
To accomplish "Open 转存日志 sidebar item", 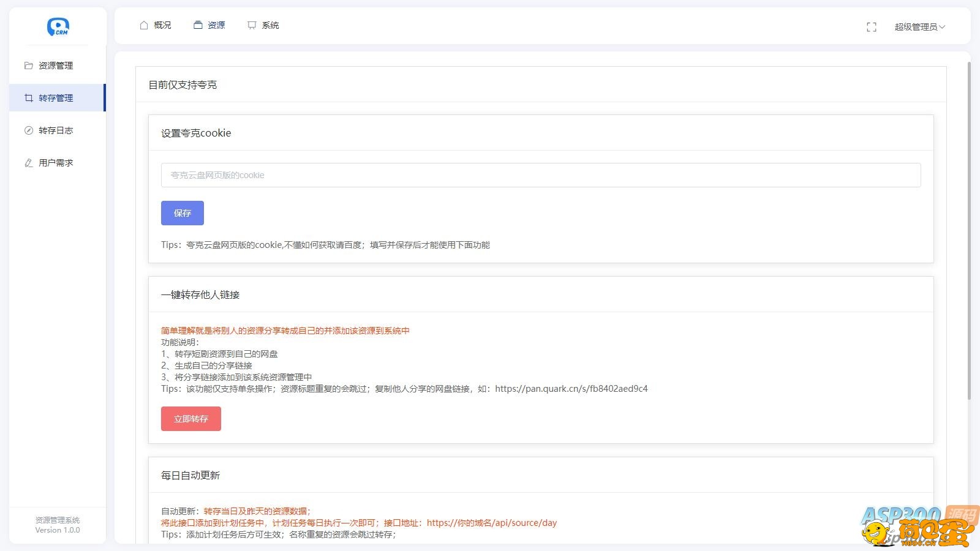I will pos(57,130).
